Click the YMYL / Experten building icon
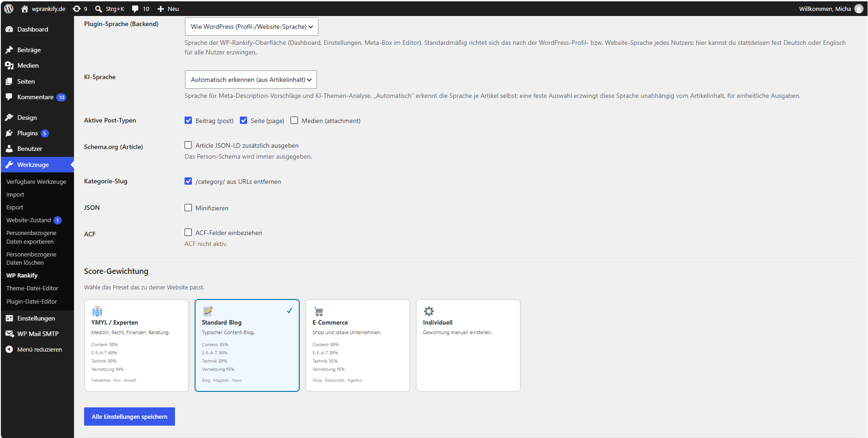 tap(97, 311)
